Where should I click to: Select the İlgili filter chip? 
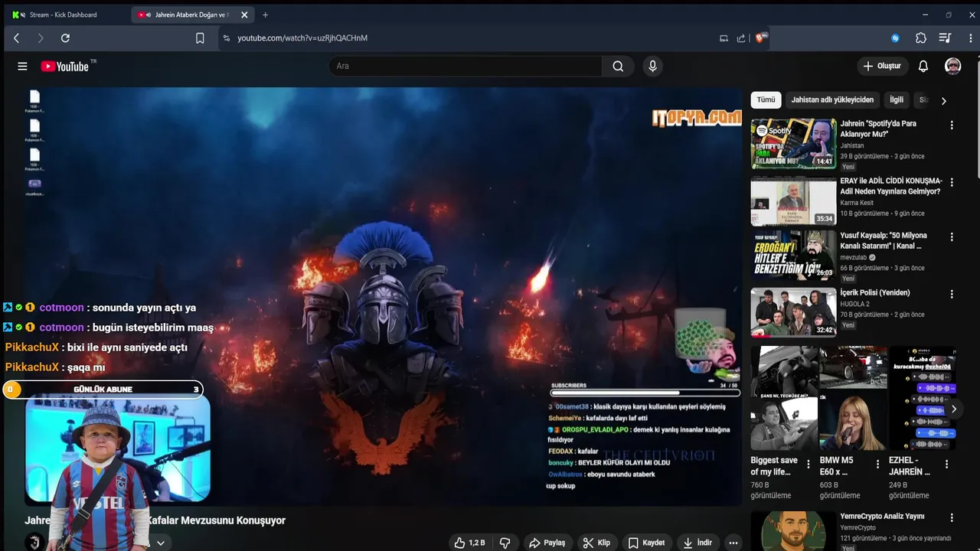(x=897, y=99)
